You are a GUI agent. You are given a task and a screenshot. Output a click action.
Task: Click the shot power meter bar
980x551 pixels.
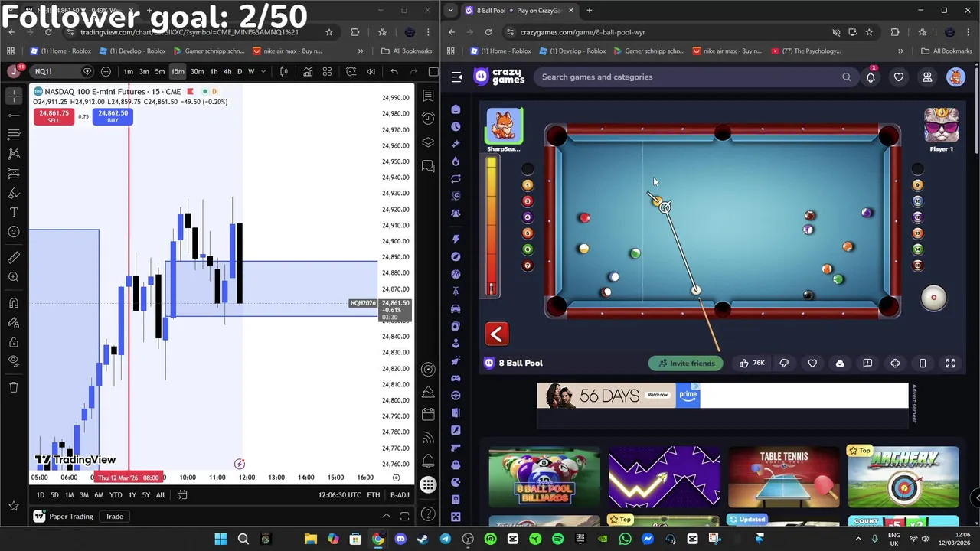(492, 227)
